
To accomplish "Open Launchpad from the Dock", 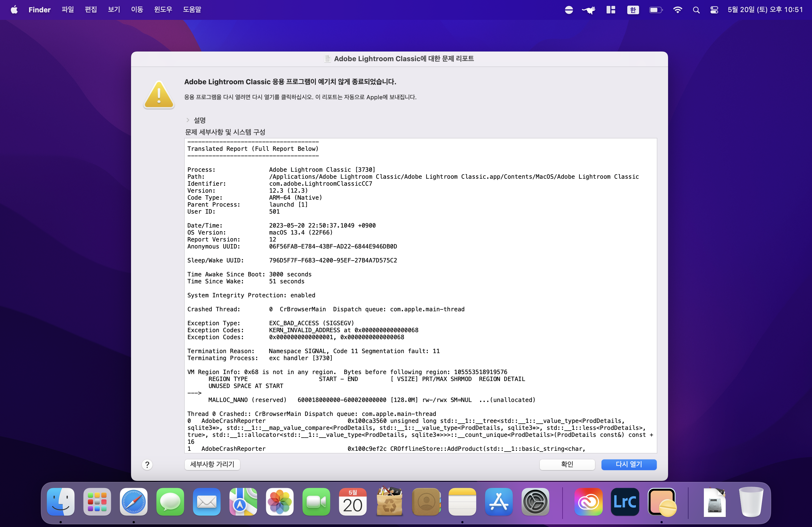I will [x=97, y=502].
